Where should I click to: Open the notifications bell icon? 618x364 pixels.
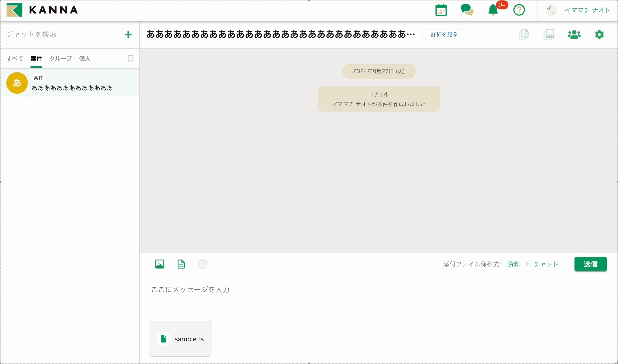click(493, 10)
